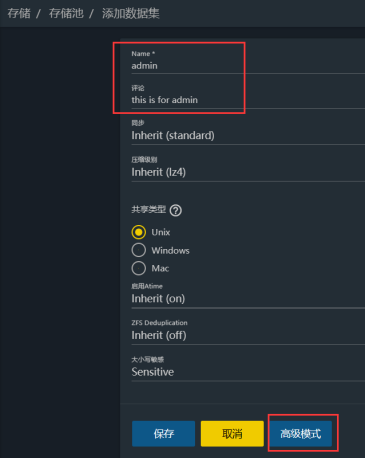Open the Atime dropdown showing Inherit (on)
This screenshot has height=458, width=365.
248,298
